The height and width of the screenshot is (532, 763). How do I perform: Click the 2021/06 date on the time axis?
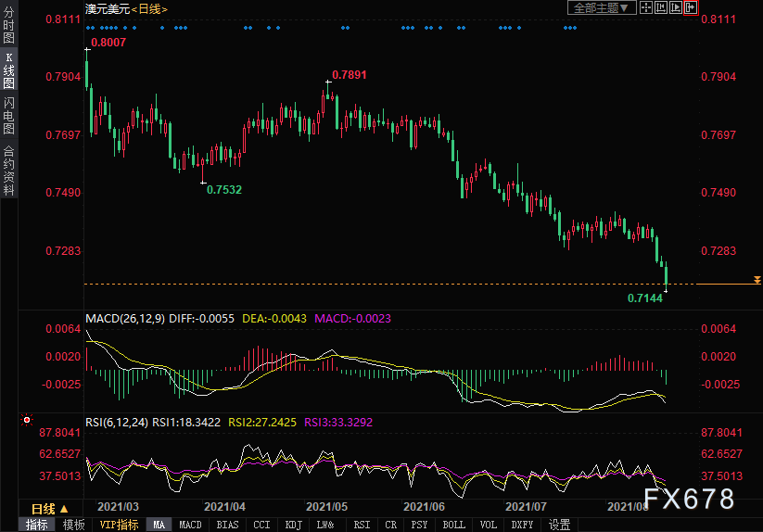425,507
